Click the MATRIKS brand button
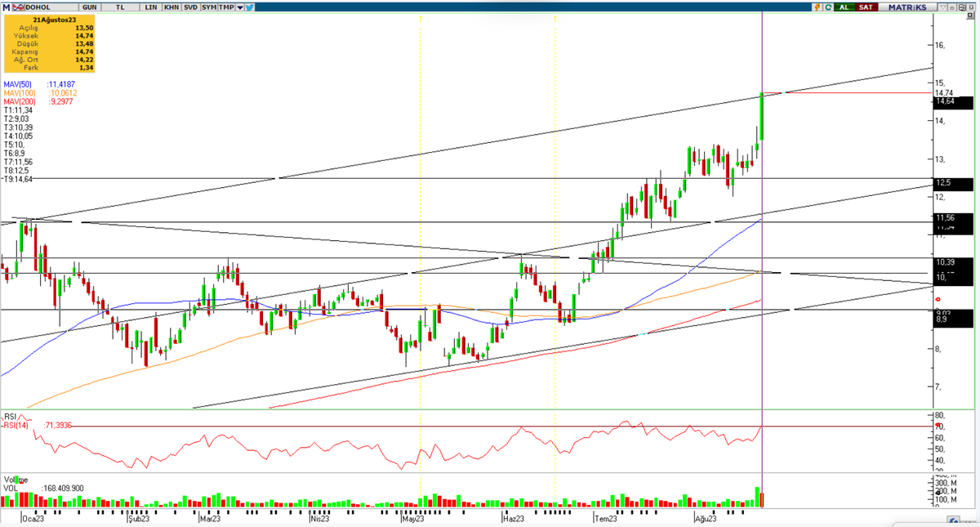 point(907,7)
